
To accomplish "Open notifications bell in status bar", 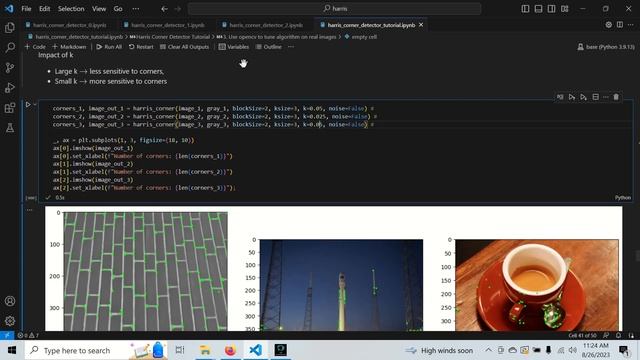I will tap(618, 335).
